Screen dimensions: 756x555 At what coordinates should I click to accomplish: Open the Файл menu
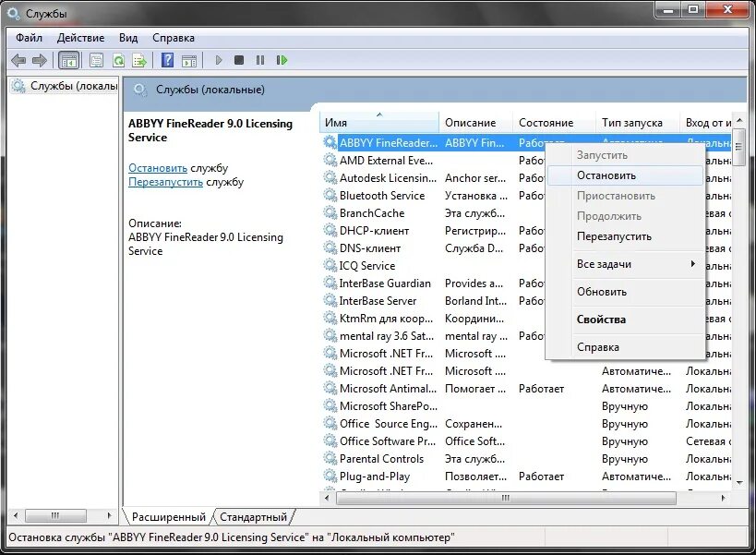click(29, 38)
